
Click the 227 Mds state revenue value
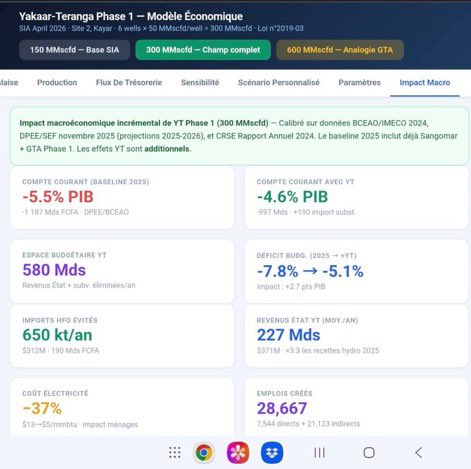point(288,335)
